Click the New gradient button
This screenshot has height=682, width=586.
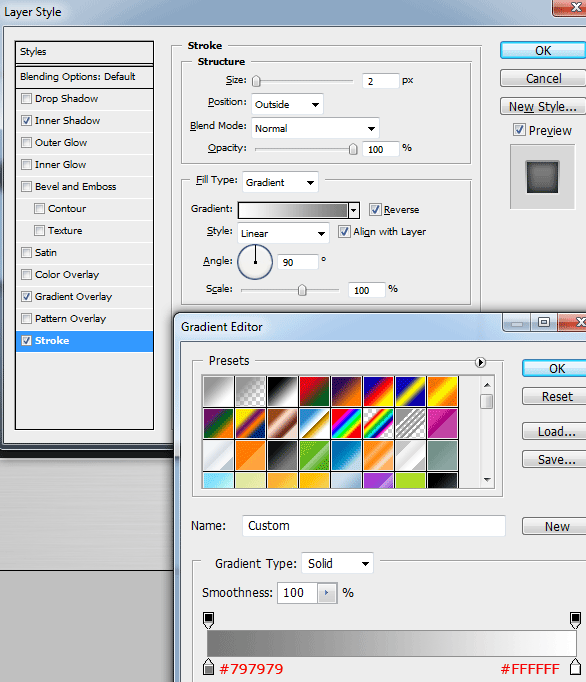[x=554, y=526]
